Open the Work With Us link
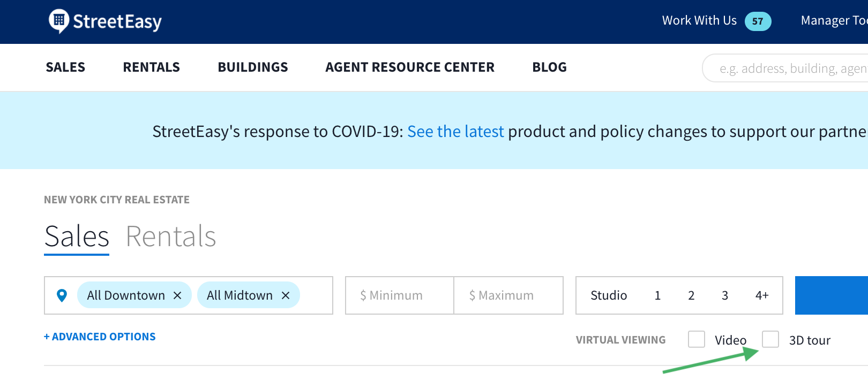 699,21
